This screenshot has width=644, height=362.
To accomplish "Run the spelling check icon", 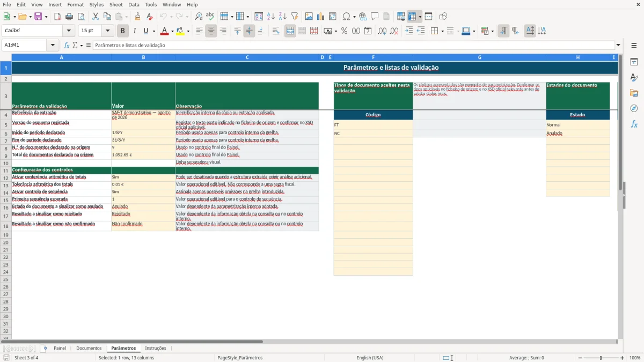I will 210,17.
